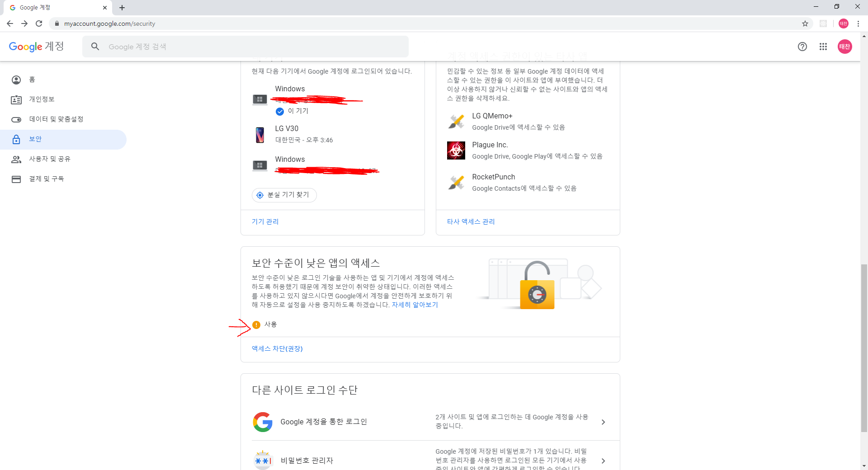868x470 pixels.
Task: Expand the 비밀번호 관리자 chevron
Action: (603, 461)
